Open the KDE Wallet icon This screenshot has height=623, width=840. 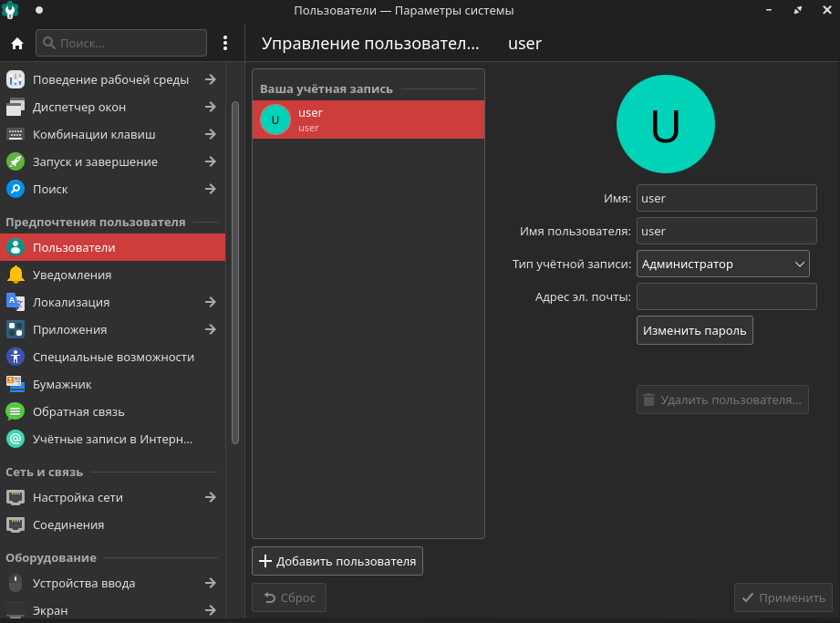[x=16, y=384]
